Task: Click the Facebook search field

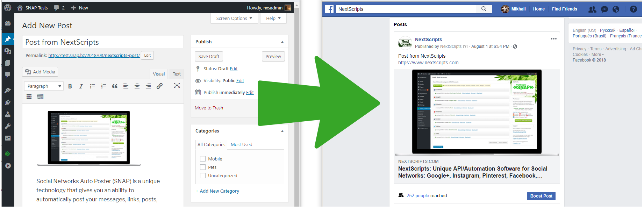Action: click(406, 9)
